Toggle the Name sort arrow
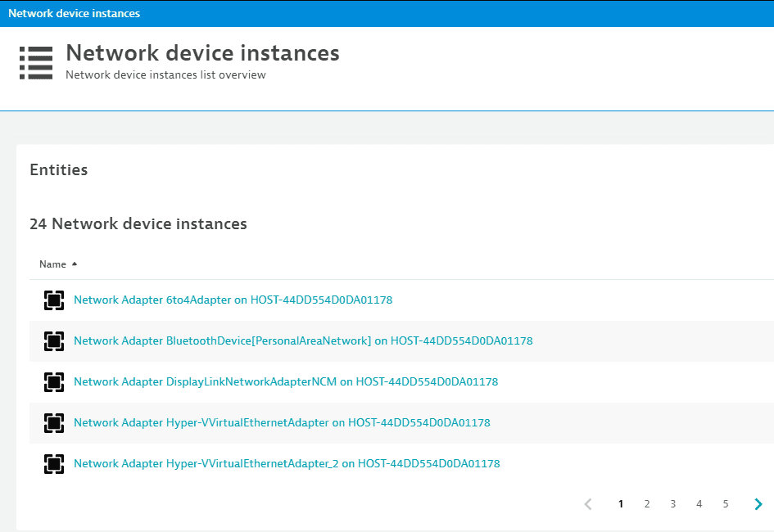774x532 pixels. [x=75, y=264]
